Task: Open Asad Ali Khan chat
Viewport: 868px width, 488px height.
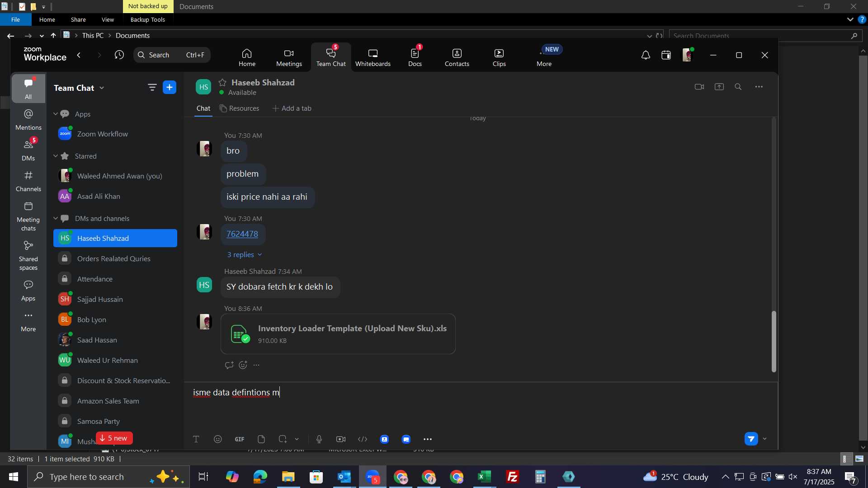Action: click(x=115, y=197)
